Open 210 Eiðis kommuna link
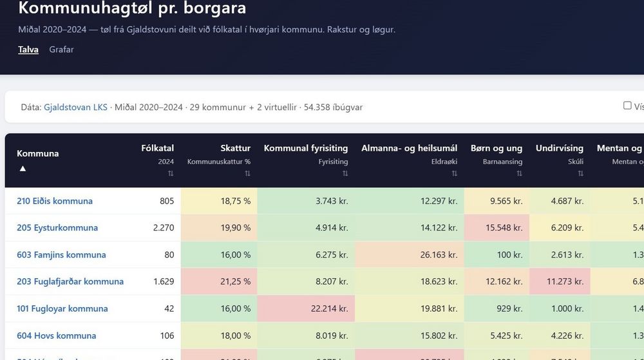The image size is (644, 360). [55, 201]
